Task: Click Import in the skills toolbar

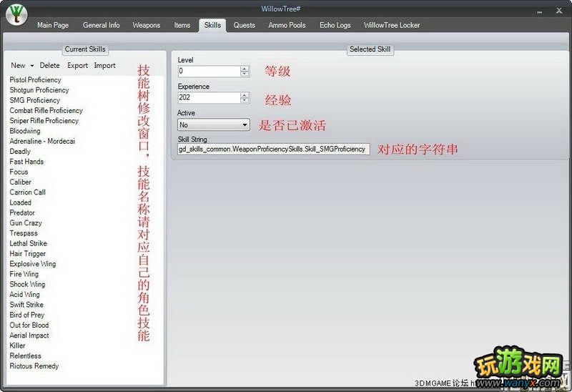Action: pyautogui.click(x=104, y=65)
